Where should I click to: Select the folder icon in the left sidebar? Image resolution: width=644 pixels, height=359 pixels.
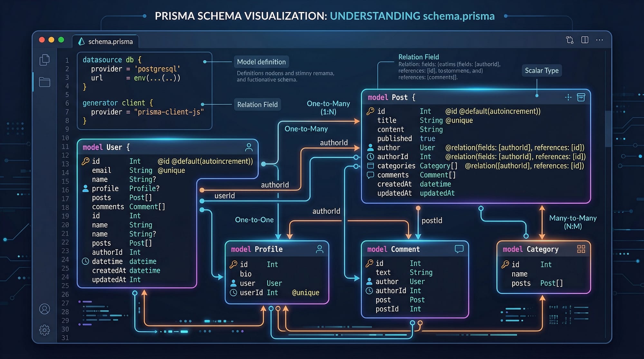tap(45, 82)
